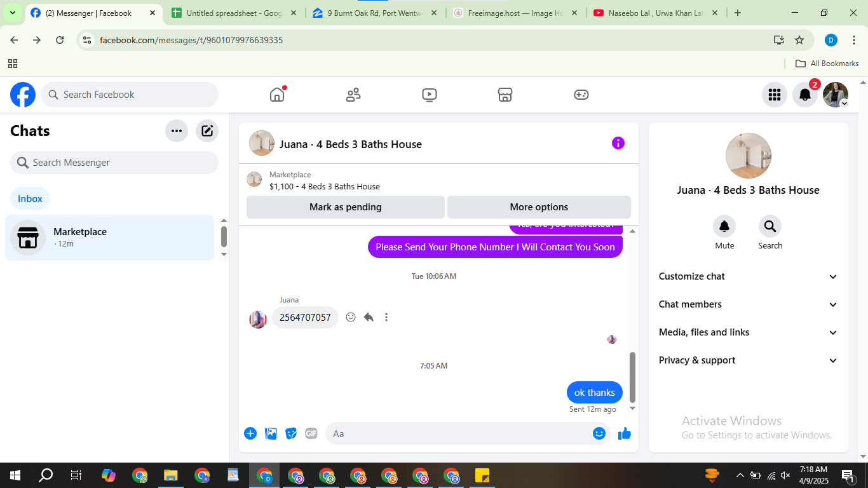Screen dimensions: 868x488
Task: Search within this conversation
Action: (x=770, y=226)
